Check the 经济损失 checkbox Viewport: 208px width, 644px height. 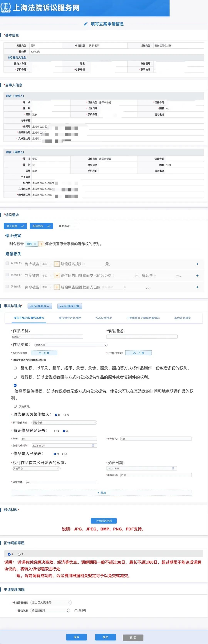[7, 263]
